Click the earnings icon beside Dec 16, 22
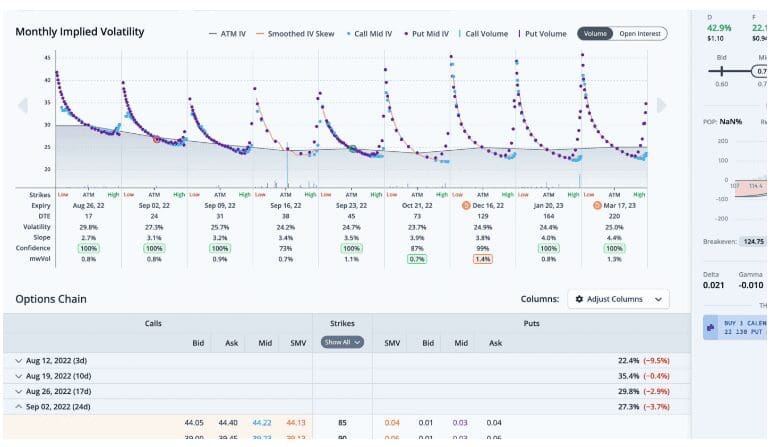Screen dimensions: 776x447 pos(464,204)
